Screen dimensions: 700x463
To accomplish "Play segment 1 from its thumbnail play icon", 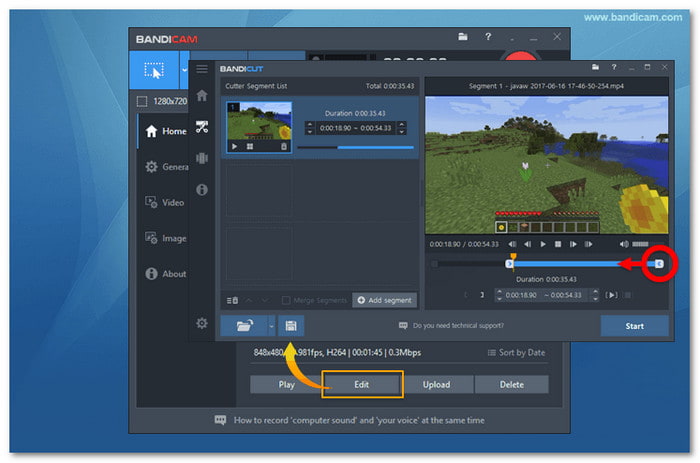I will tap(234, 146).
